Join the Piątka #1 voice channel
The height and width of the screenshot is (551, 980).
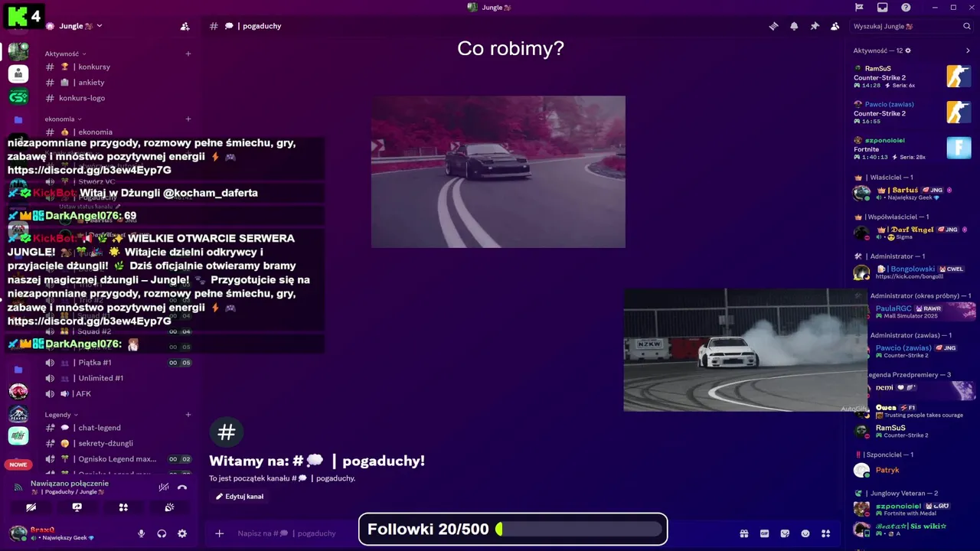point(118,363)
